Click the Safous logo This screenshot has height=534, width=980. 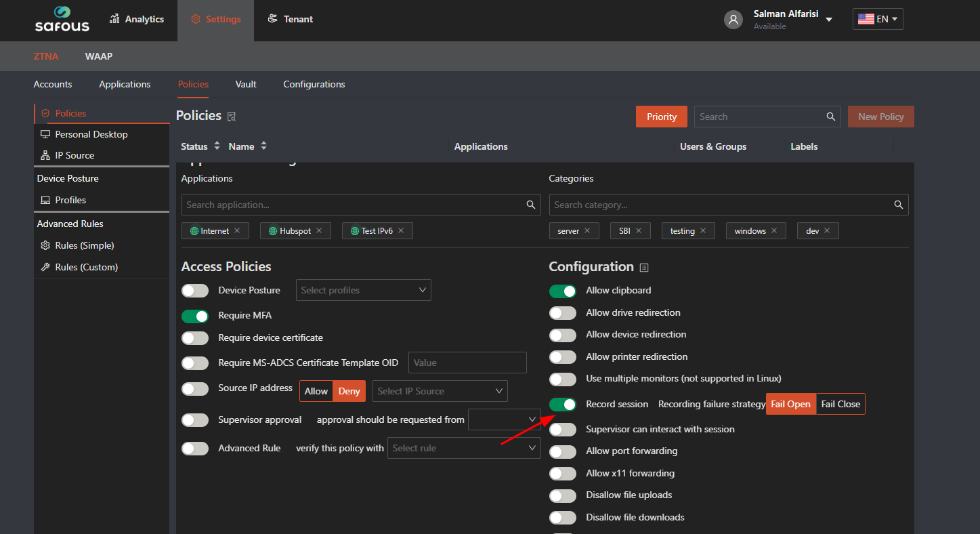pos(62,20)
